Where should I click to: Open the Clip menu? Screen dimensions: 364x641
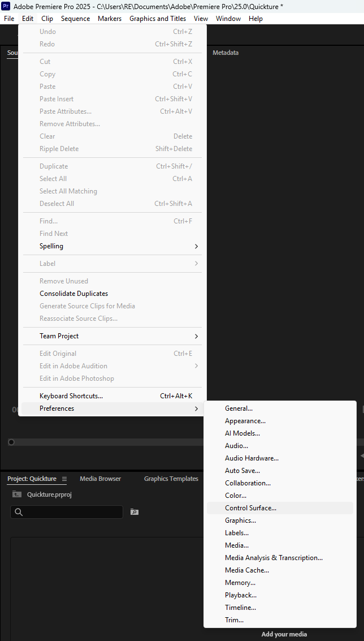(x=47, y=19)
